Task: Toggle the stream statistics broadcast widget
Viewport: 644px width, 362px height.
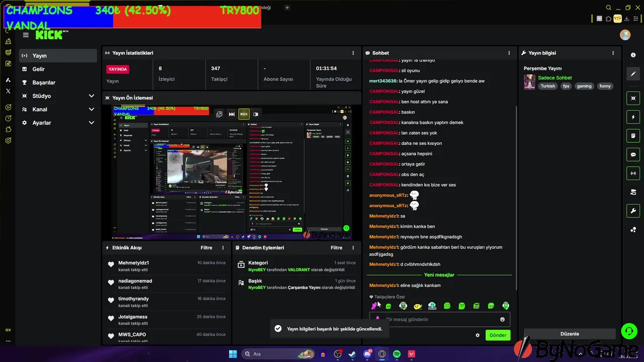Action: 633,173
